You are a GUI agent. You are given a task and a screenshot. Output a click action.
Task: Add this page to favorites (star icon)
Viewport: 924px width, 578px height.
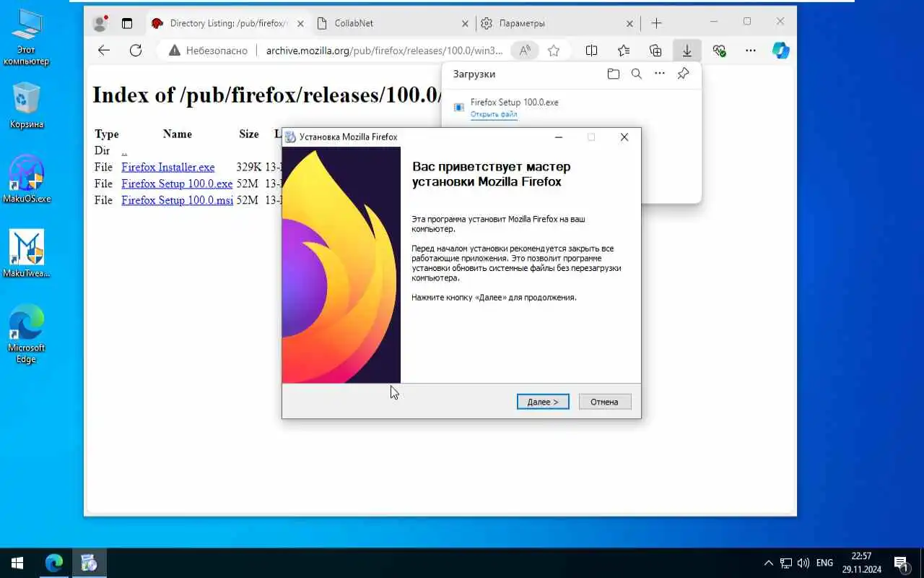click(x=554, y=51)
